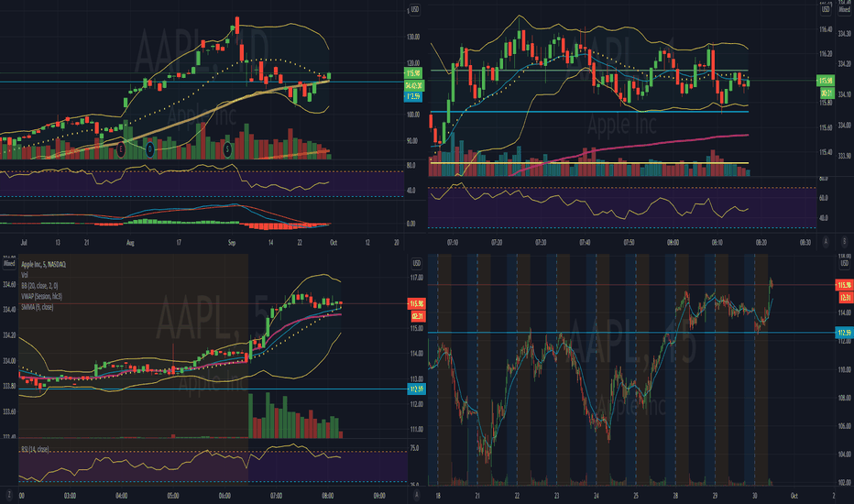Screen dimensions: 854x504
Task: Open USD currency selector on daily chart
Action: [414, 9]
